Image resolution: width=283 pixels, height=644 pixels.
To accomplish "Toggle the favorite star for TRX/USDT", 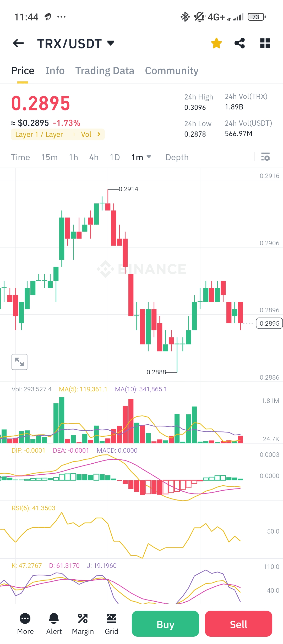I will 216,43.
